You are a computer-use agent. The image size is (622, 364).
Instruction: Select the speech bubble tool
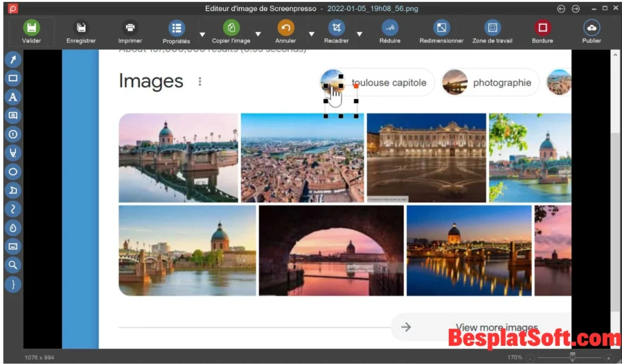pyautogui.click(x=13, y=115)
